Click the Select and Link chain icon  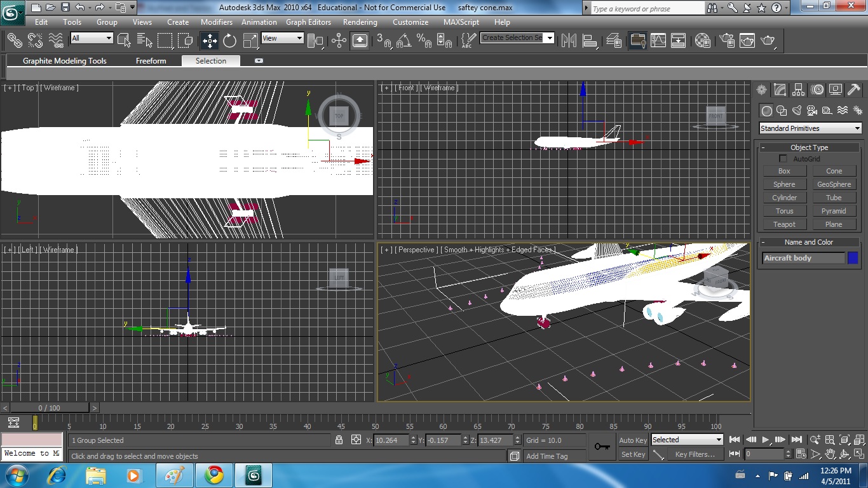click(x=15, y=41)
